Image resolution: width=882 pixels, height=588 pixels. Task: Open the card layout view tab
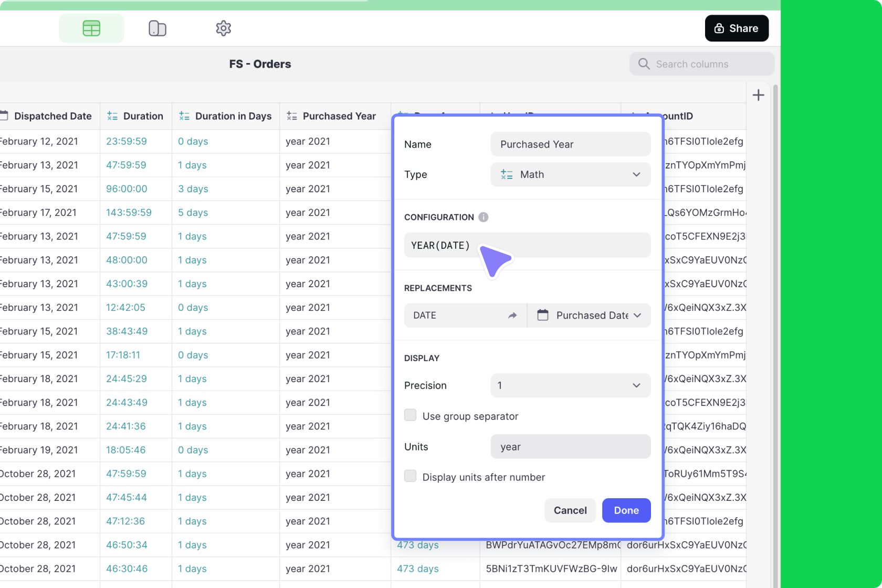click(x=157, y=28)
